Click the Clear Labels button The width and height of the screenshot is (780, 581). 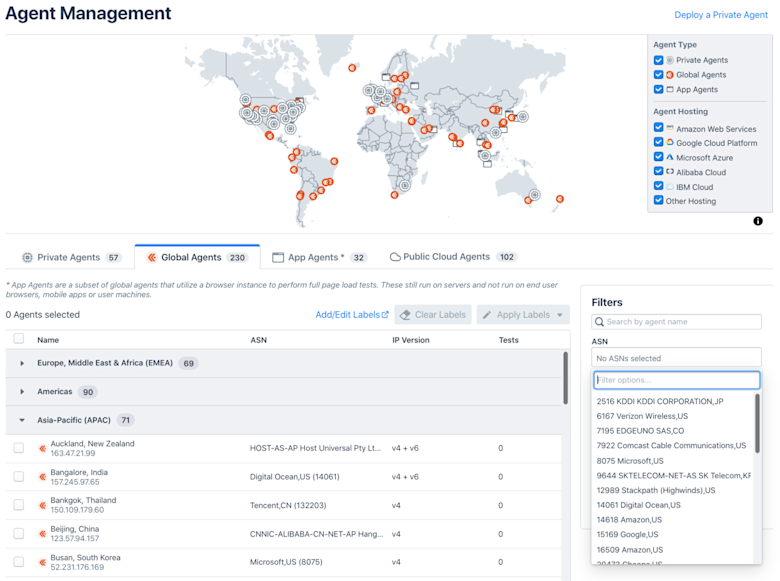click(x=433, y=315)
